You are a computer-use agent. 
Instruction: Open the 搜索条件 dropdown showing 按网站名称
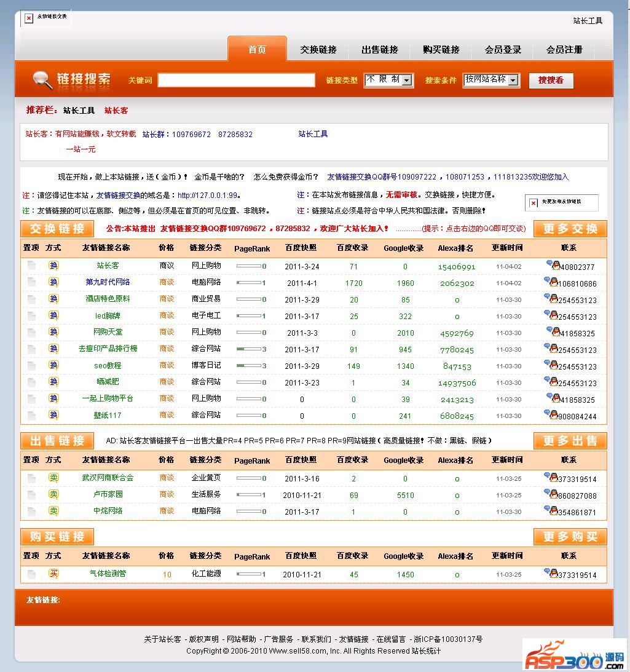pos(492,80)
